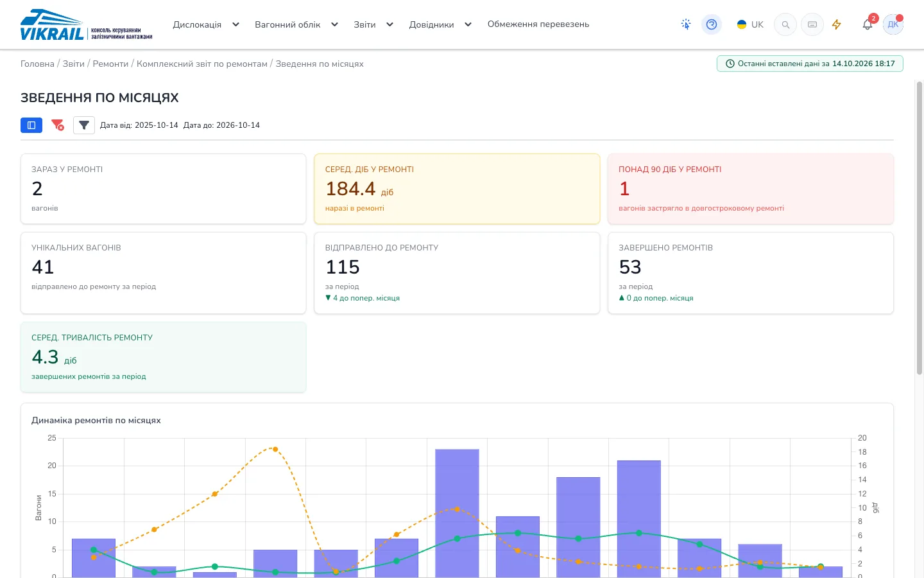The height and width of the screenshot is (578, 924).
Task: Go to Головна in the breadcrumb
Action: click(37, 64)
